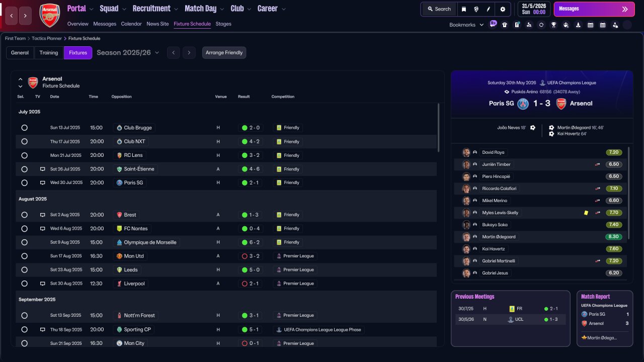Open the globe world icon in top bar
644x362 pixels.
tap(476, 9)
